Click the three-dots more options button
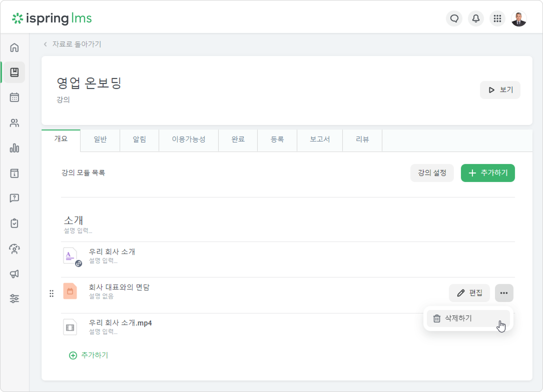The image size is (543, 392). pos(504,293)
